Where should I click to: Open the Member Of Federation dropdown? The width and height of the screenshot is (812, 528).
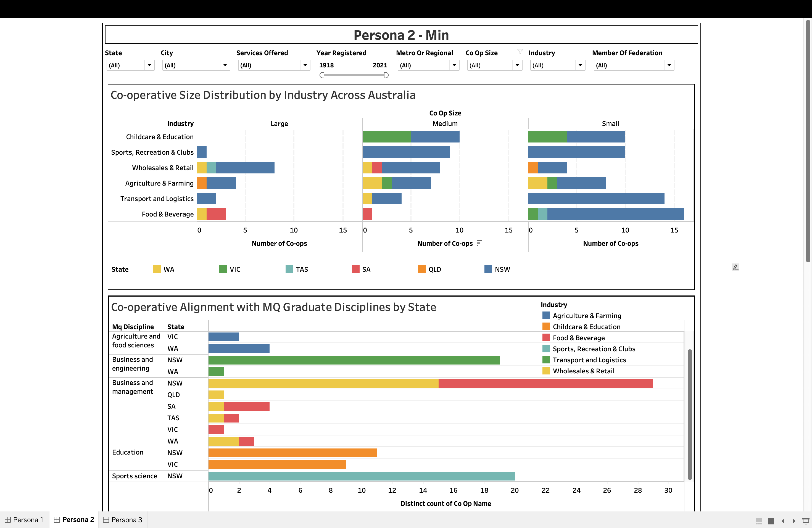(634, 65)
